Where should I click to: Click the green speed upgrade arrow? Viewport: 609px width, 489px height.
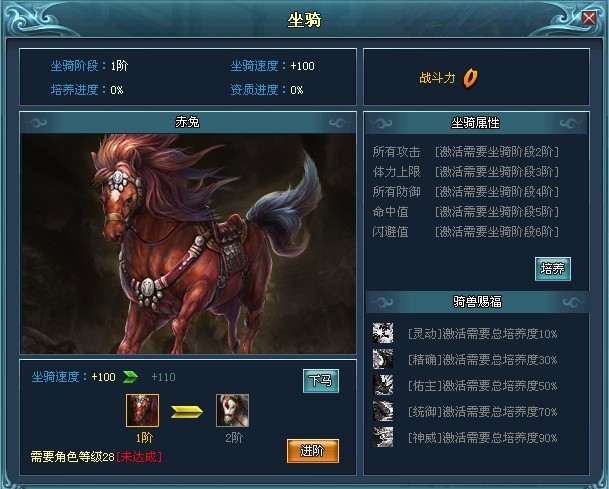(x=130, y=377)
